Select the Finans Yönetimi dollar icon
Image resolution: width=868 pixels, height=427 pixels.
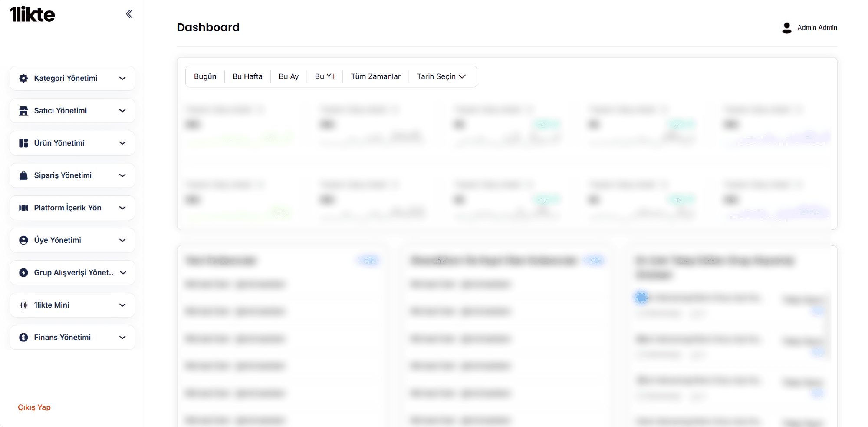pyautogui.click(x=23, y=337)
